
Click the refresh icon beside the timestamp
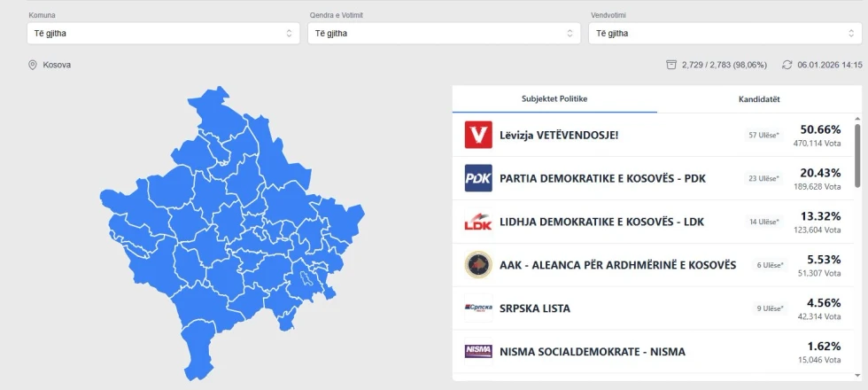[x=787, y=65]
